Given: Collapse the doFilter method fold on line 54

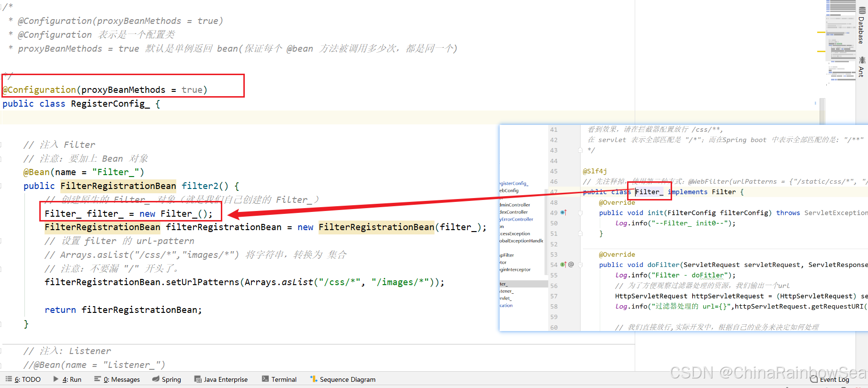Looking at the screenshot, I should pyautogui.click(x=580, y=265).
